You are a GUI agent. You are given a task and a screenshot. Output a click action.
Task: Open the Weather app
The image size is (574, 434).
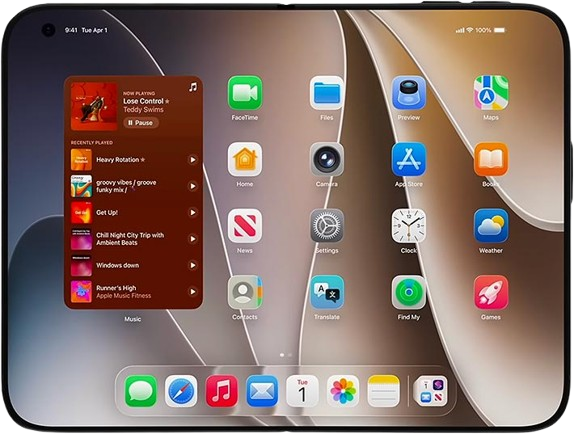491,226
